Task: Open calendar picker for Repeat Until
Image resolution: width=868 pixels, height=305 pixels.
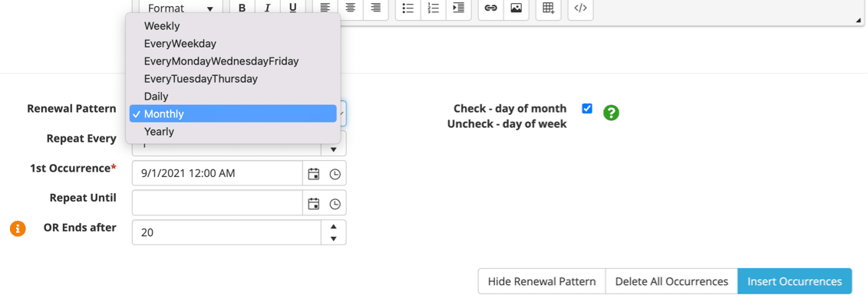Action: (x=314, y=204)
